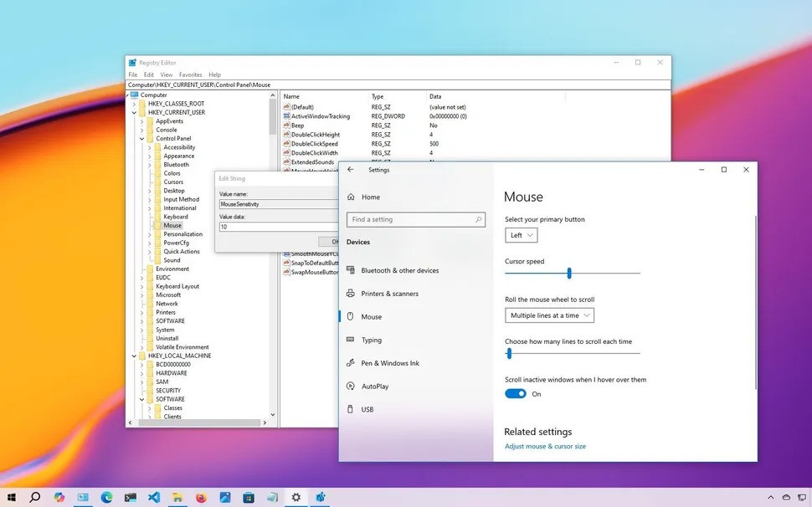Select Typing in Devices sidebar
Image resolution: width=812 pixels, height=507 pixels.
371,341
